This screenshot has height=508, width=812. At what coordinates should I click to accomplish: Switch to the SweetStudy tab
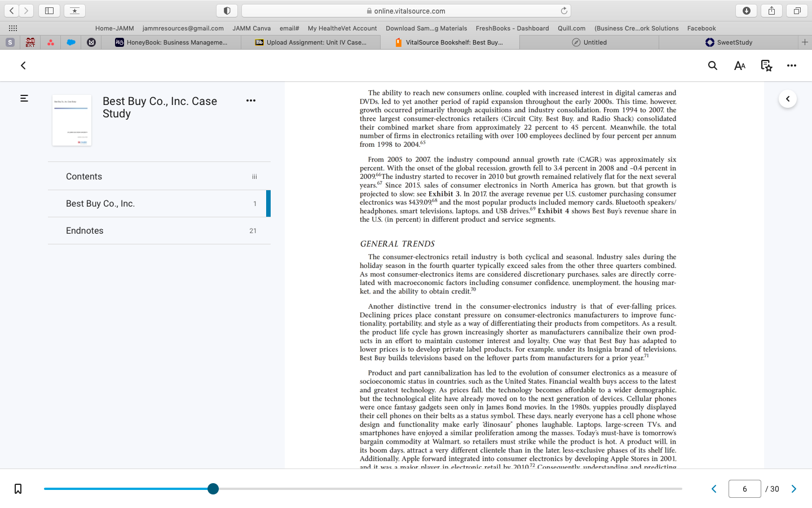point(728,42)
